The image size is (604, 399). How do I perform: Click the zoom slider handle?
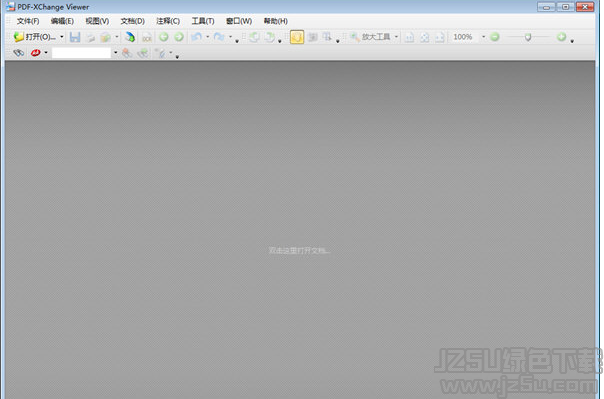click(528, 37)
